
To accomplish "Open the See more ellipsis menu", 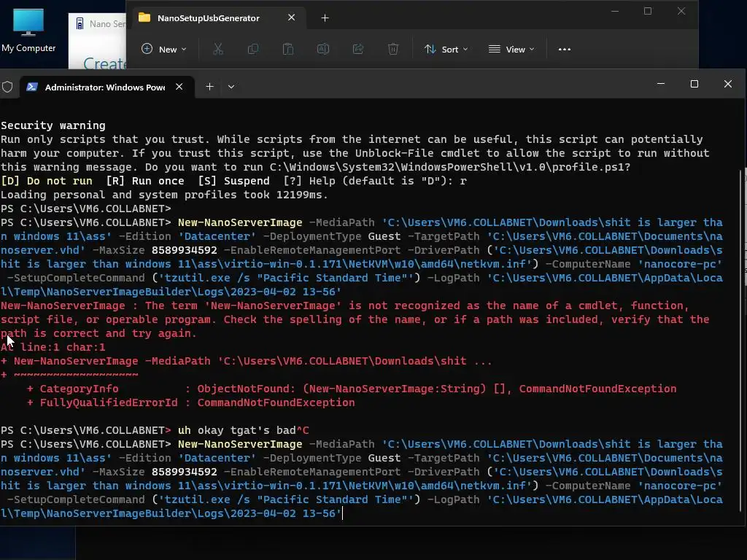I will (565, 49).
